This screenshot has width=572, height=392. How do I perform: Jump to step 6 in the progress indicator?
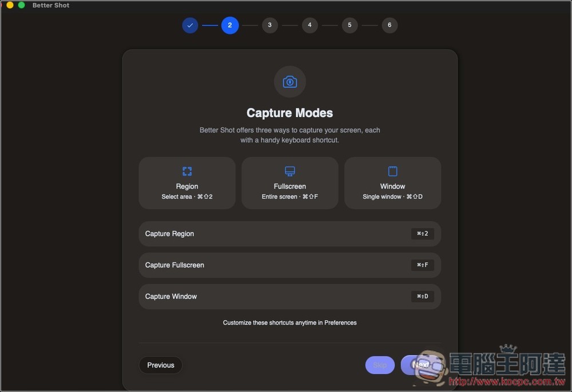tap(390, 25)
